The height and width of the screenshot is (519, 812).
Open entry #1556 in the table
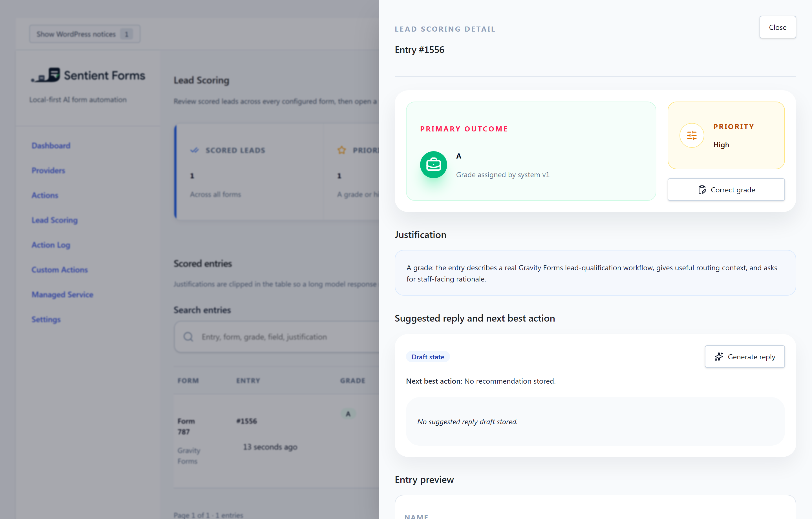[246, 421]
